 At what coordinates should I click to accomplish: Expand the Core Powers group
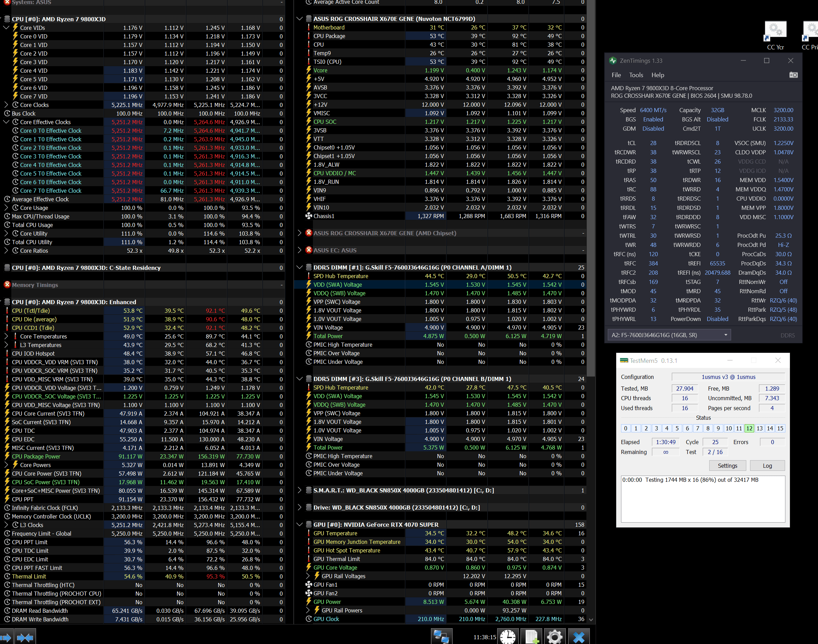coord(6,465)
